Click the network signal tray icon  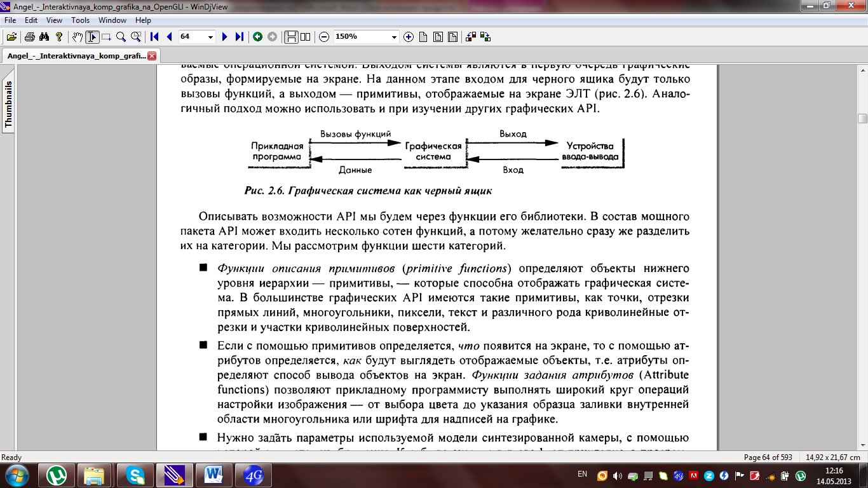[770, 475]
